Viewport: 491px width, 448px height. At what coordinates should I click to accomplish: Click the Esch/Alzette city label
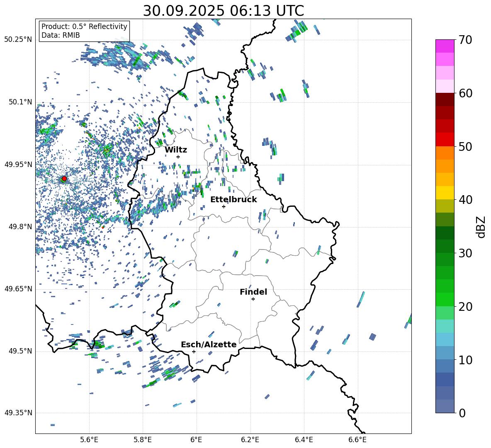(x=209, y=344)
